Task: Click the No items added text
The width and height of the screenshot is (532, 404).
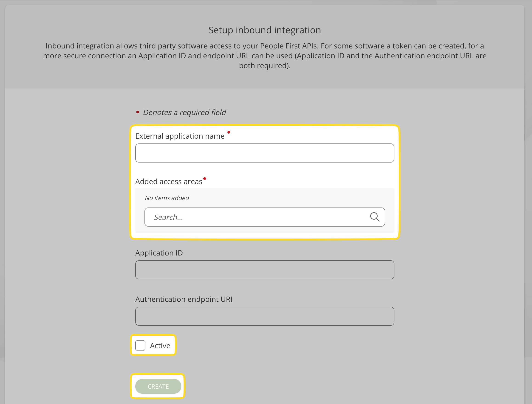Action: (x=167, y=198)
